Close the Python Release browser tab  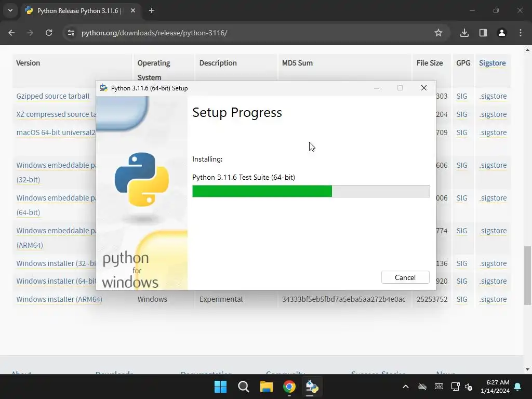click(x=132, y=10)
